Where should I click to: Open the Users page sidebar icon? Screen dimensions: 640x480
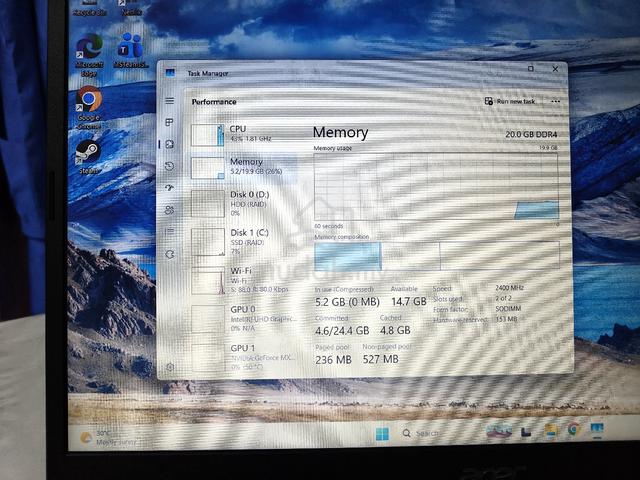170,210
